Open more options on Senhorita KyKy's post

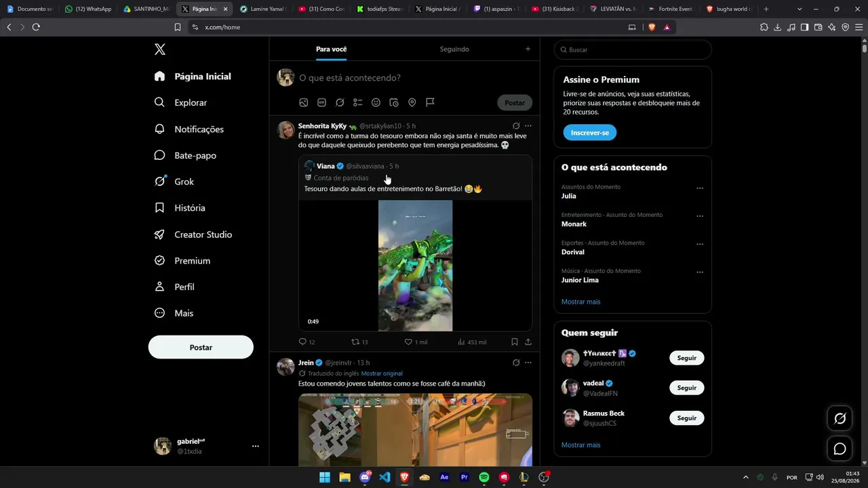tap(528, 126)
